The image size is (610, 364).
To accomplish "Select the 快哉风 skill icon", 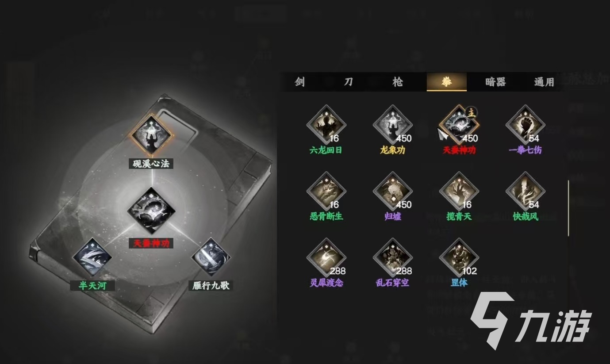I will (x=525, y=192).
